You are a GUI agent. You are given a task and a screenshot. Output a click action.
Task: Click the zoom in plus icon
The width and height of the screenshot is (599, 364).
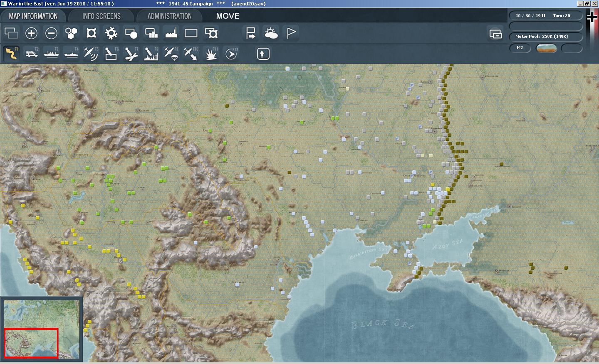(31, 33)
